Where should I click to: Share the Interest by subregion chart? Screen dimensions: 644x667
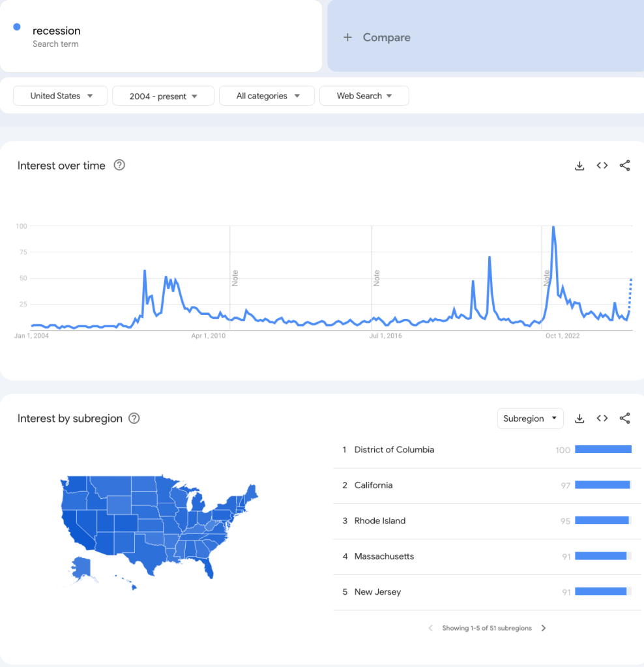pos(624,419)
